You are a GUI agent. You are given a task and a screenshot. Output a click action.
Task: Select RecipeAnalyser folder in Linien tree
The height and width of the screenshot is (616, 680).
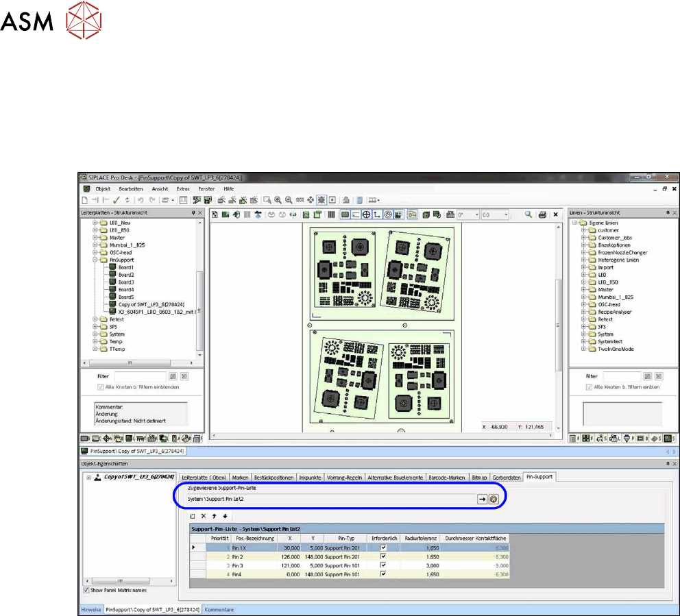click(x=614, y=312)
